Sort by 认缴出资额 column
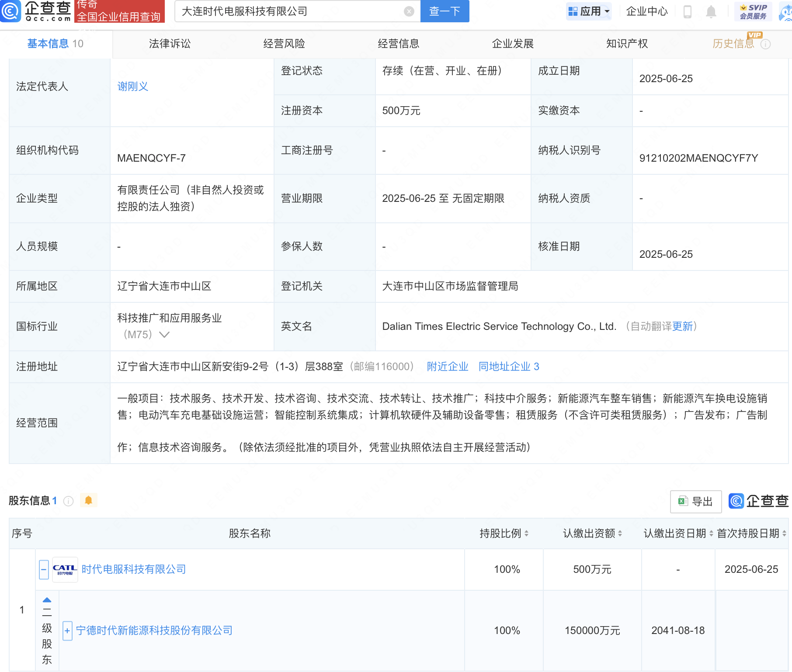792x672 pixels. tap(620, 533)
